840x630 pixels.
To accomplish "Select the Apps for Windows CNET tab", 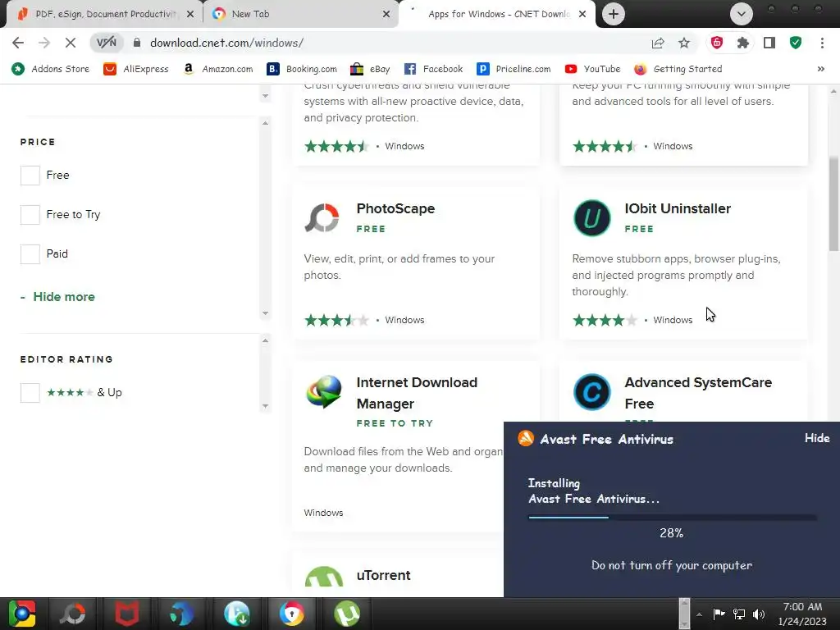I will pos(495,14).
